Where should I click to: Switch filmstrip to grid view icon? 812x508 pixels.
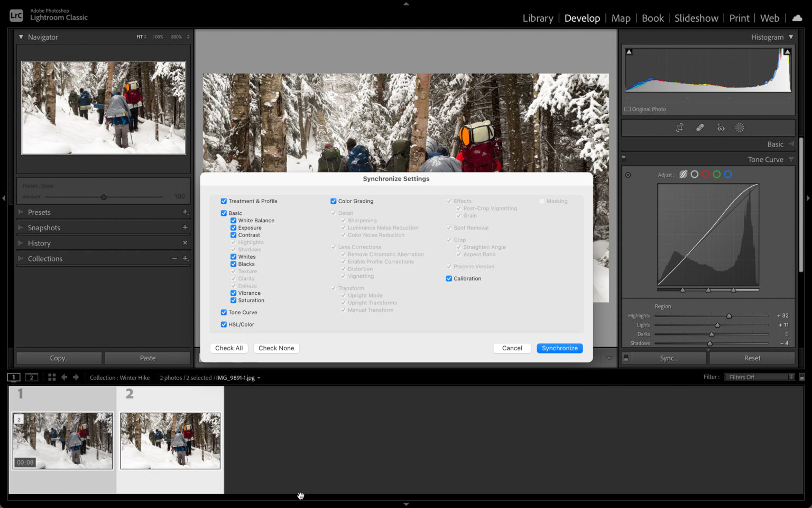51,377
